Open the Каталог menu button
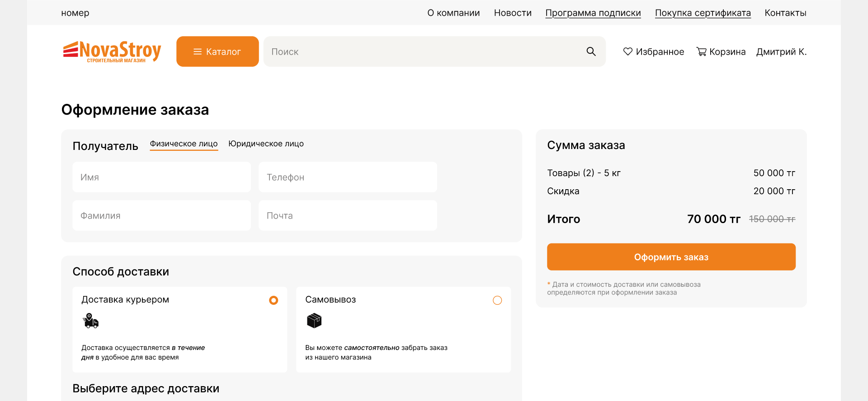The height and width of the screenshot is (401, 868). [x=217, y=51]
